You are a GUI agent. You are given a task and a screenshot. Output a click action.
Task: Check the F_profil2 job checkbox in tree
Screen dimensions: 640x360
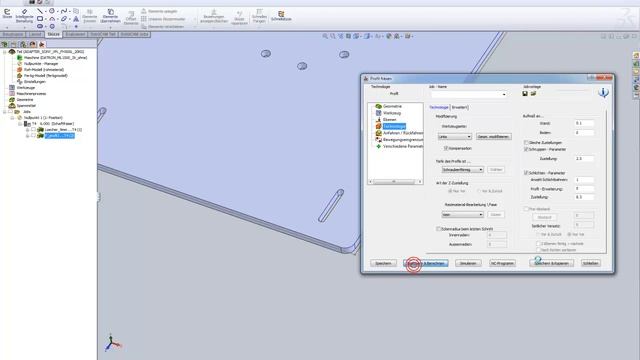click(x=33, y=136)
